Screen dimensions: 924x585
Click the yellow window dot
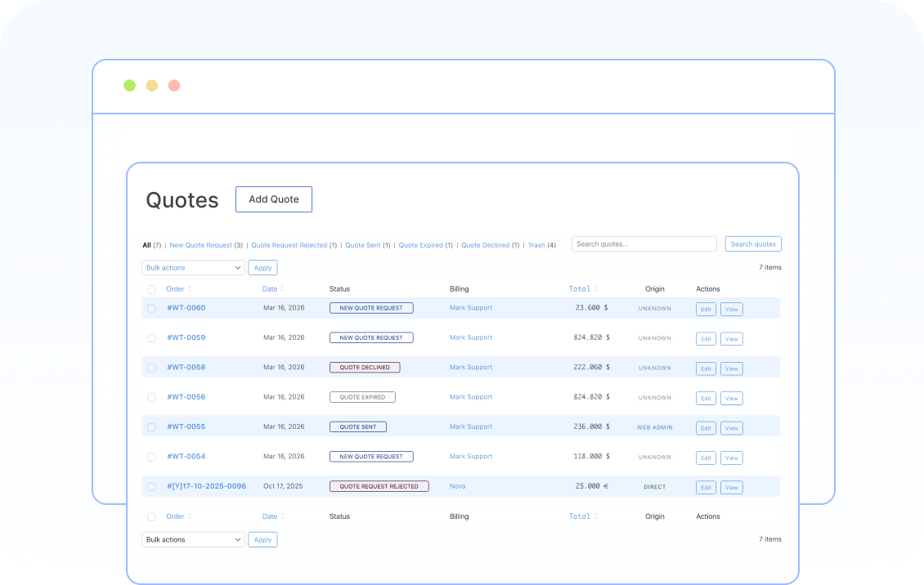click(152, 85)
